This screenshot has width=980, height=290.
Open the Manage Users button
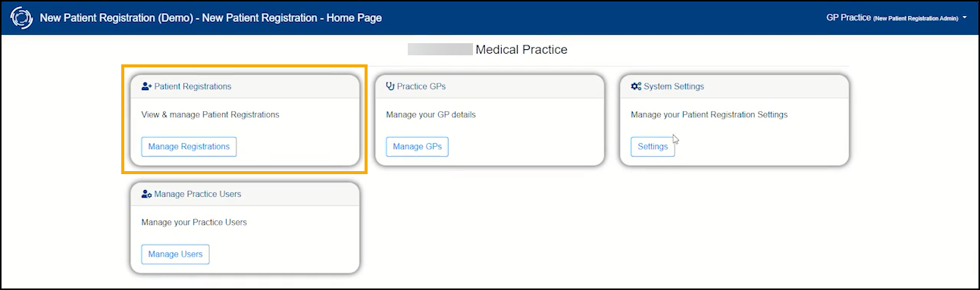[x=175, y=254]
